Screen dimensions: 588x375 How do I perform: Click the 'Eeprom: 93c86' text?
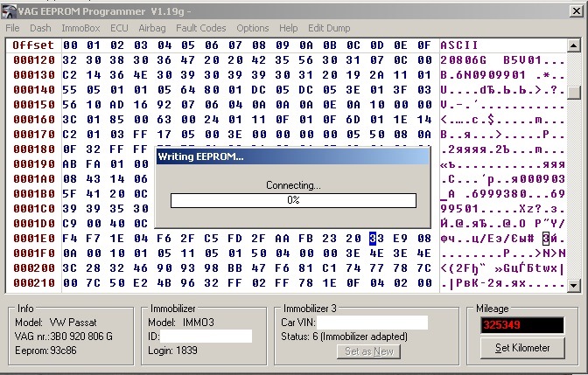[45, 351]
